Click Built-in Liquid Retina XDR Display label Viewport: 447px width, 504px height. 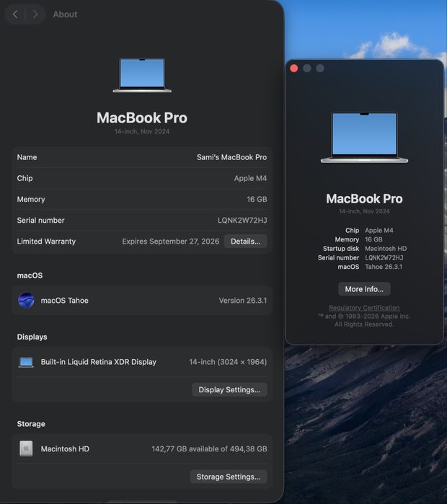tap(98, 362)
